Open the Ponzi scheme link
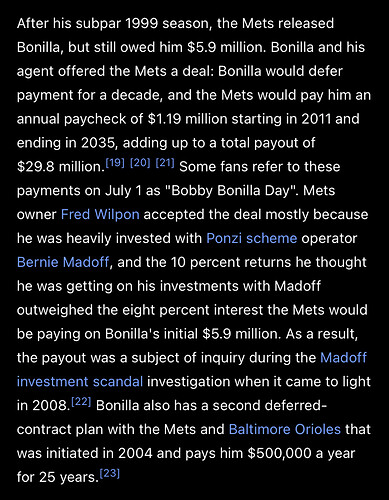 pyautogui.click(x=251, y=238)
